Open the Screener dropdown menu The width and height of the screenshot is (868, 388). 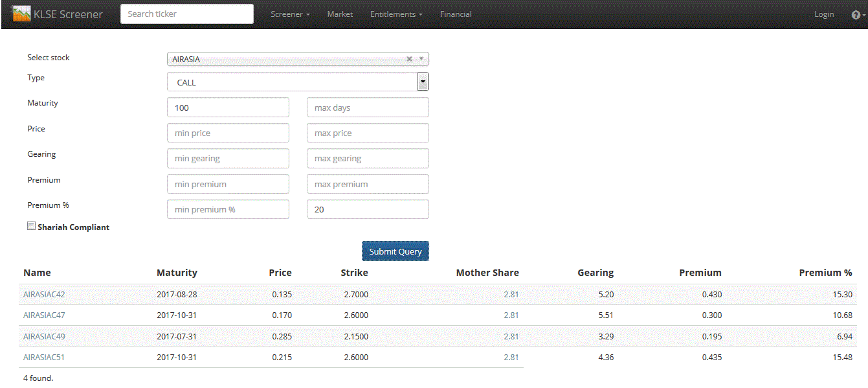tap(290, 14)
